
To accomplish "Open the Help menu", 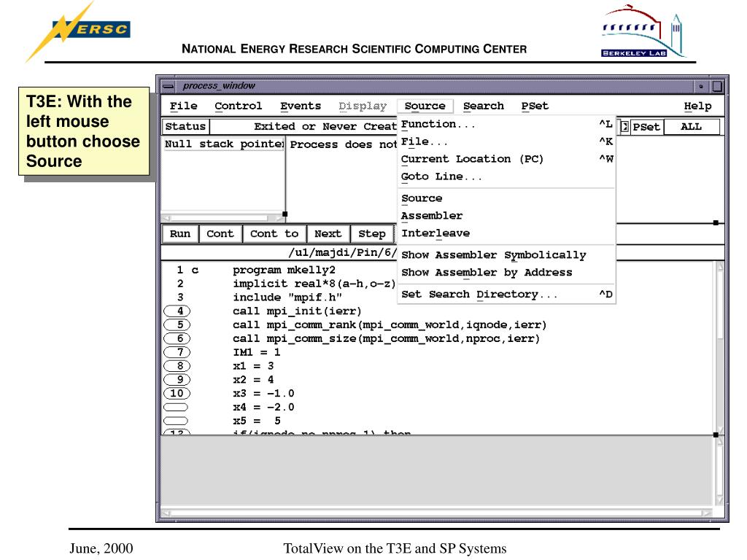I will [697, 106].
